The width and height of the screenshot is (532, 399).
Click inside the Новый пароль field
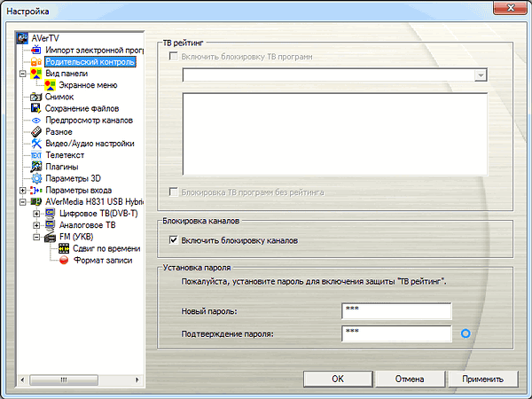[396, 311]
